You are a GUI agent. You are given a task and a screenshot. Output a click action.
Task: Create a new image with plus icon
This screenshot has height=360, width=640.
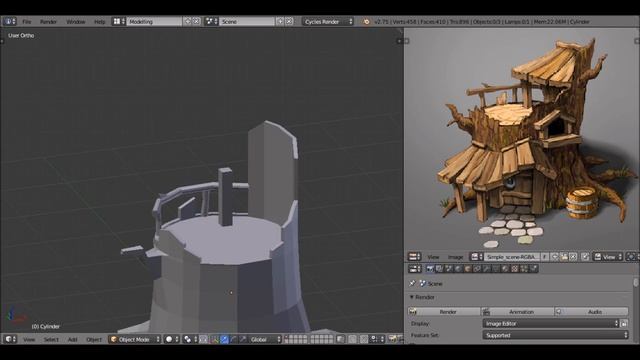click(x=555, y=257)
